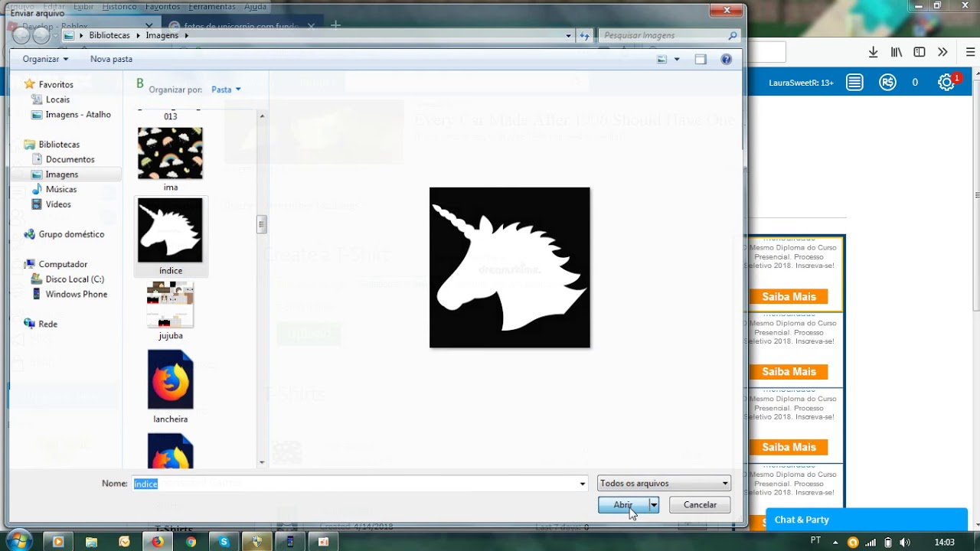Open the Todos os arquivos filter
The width and height of the screenshot is (980, 551).
[664, 483]
